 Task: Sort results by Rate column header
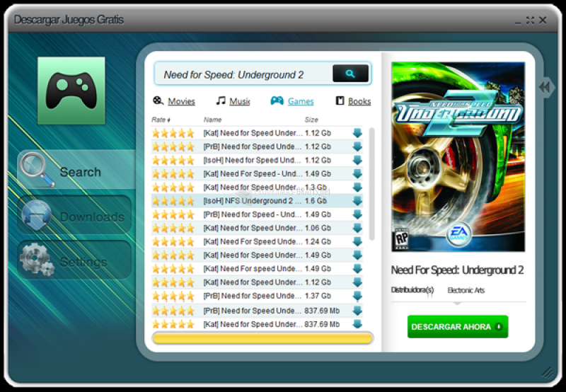[x=161, y=120]
